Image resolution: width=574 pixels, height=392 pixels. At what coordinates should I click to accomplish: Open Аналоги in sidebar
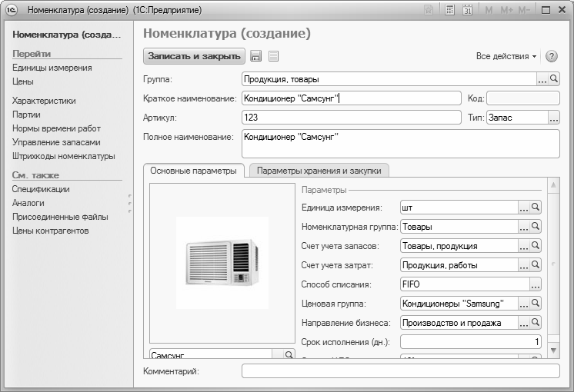(x=28, y=203)
